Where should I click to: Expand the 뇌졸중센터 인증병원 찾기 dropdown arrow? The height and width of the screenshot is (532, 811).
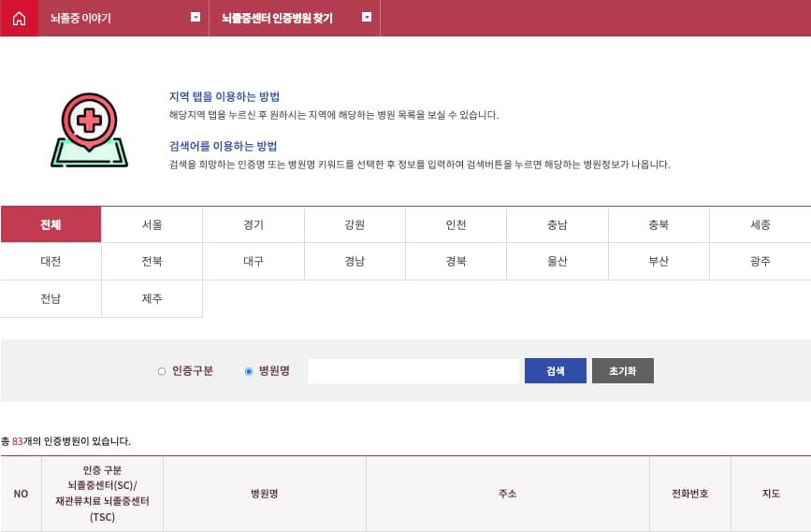[367, 18]
